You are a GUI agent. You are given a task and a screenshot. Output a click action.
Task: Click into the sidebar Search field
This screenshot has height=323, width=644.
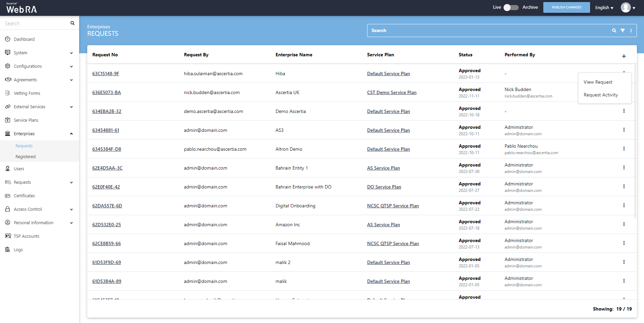(35, 24)
